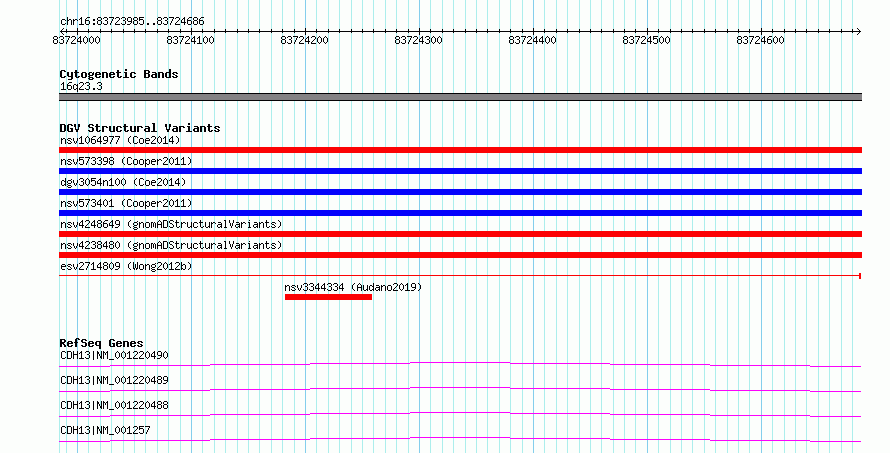The image size is (890, 453).
Task: Click ruler position 83724600
Action: point(761,40)
